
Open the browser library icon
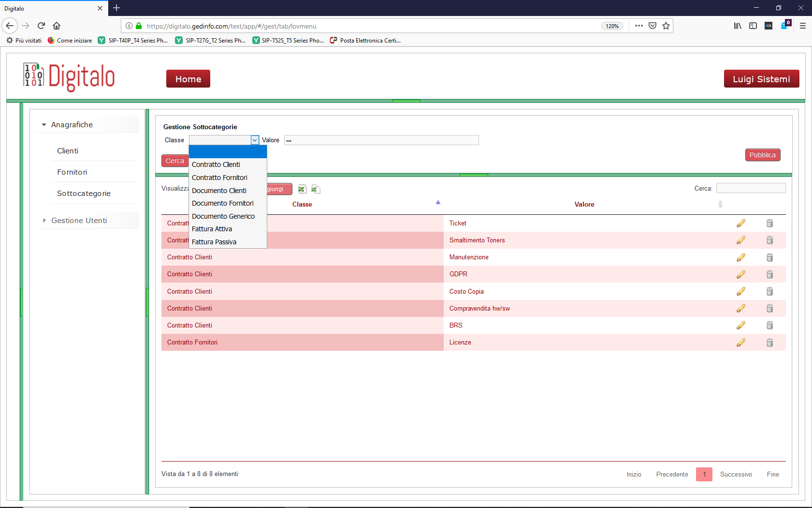click(738, 26)
